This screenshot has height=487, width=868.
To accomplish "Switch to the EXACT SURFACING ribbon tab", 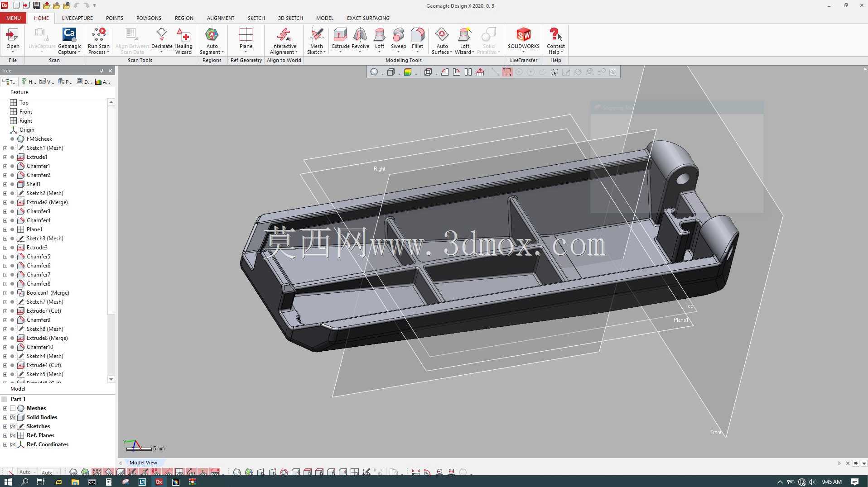I will click(x=368, y=18).
